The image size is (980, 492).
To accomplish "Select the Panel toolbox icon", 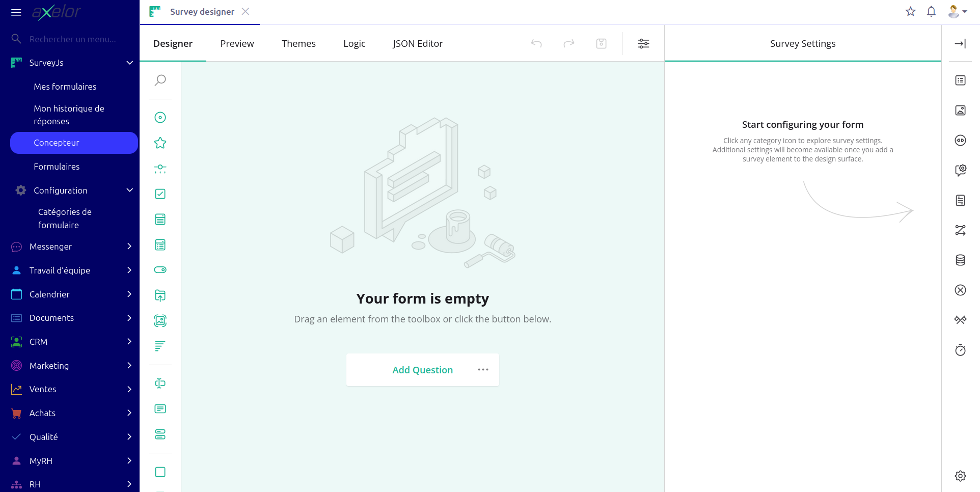I will 160,472.
